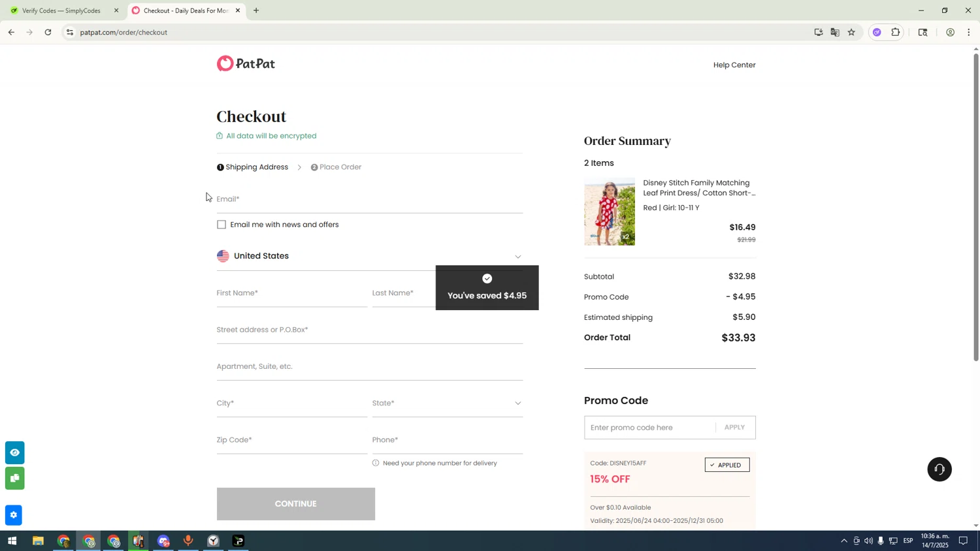The image size is (980, 551).
Task: Switch to Verify Codes SimplyCodes tab
Action: point(62,10)
